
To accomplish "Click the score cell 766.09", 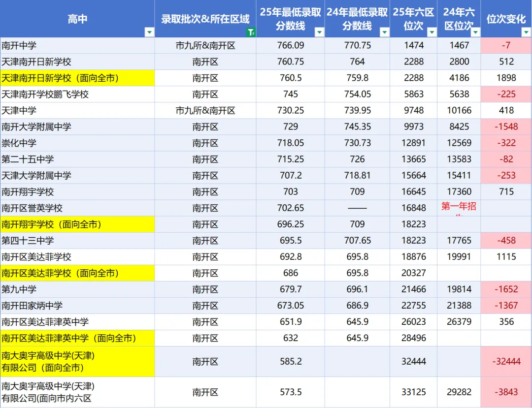I will 291,45.
